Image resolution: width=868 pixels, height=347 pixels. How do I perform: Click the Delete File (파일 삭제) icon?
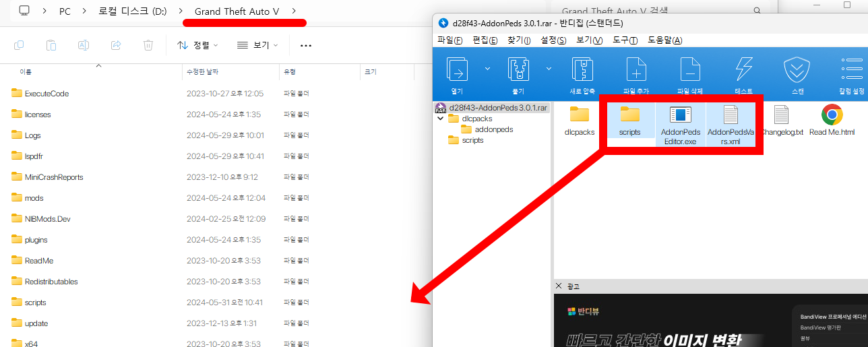coord(689,70)
